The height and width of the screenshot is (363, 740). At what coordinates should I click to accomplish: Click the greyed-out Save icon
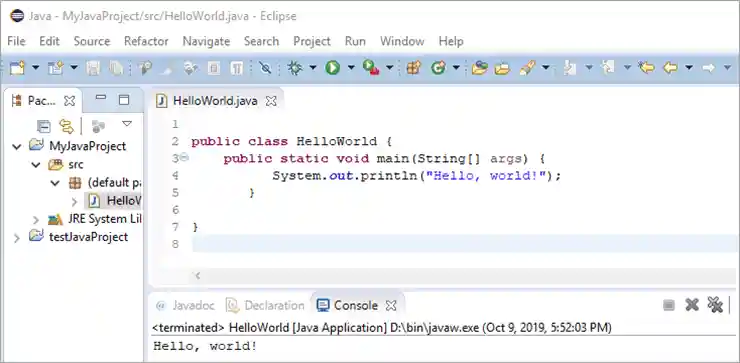(93, 68)
